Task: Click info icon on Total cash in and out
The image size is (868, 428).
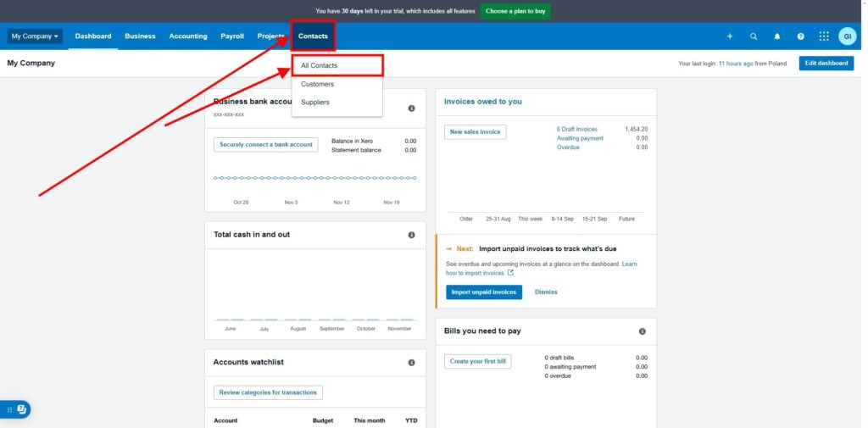Action: click(411, 235)
